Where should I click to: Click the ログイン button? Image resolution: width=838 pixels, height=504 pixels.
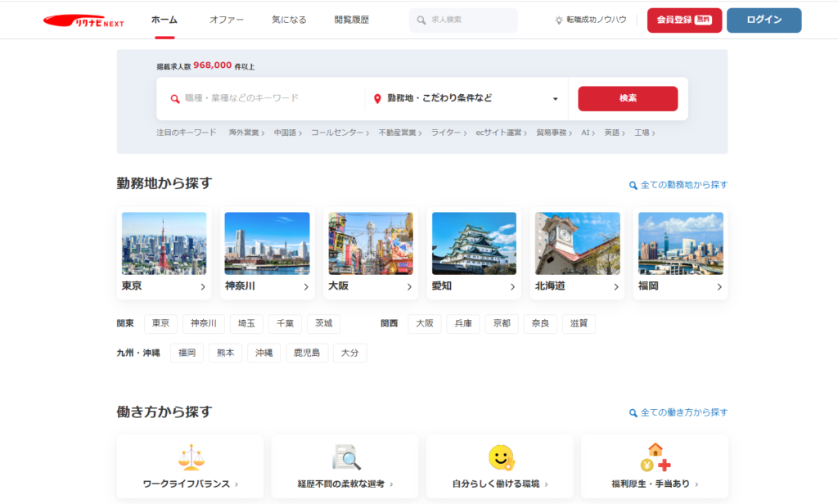[764, 20]
